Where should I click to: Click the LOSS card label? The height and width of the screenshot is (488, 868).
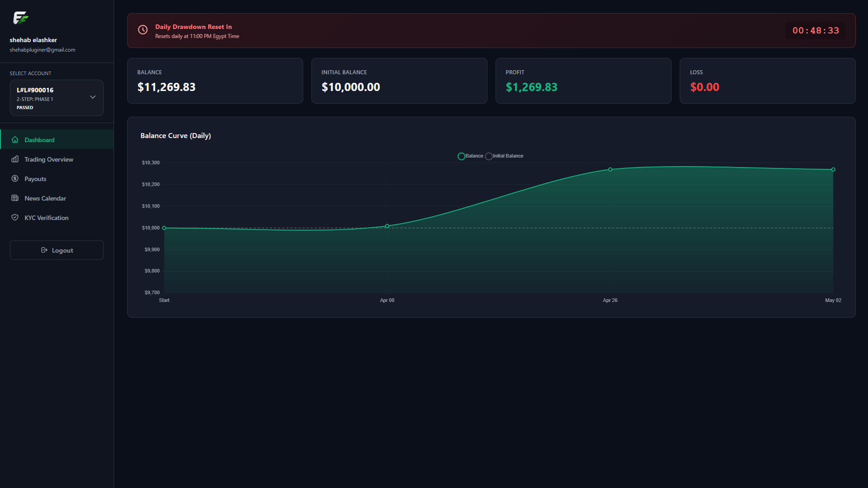click(696, 72)
